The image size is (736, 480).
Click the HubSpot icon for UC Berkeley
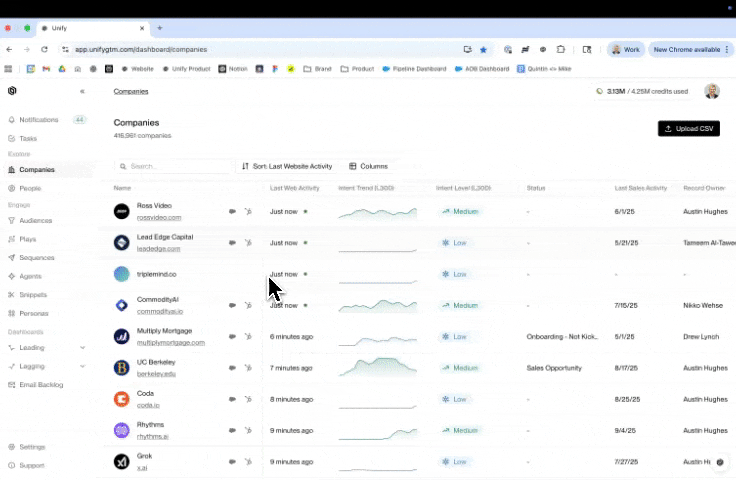point(248,368)
